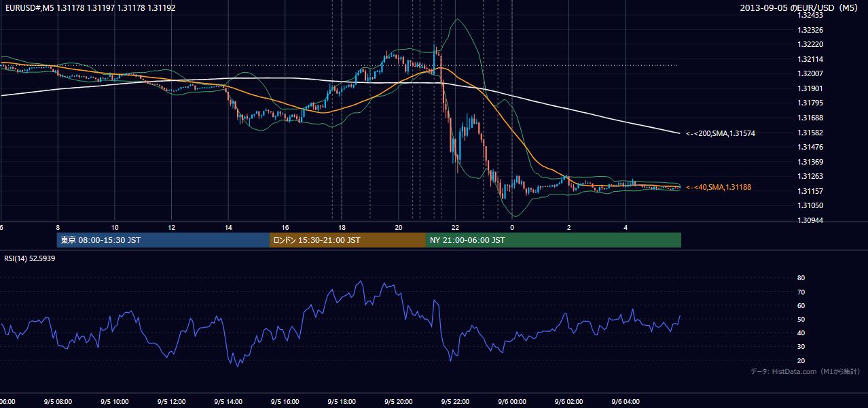Click the <-<40,SMA,1.31188 line label

pyautogui.click(x=719, y=187)
